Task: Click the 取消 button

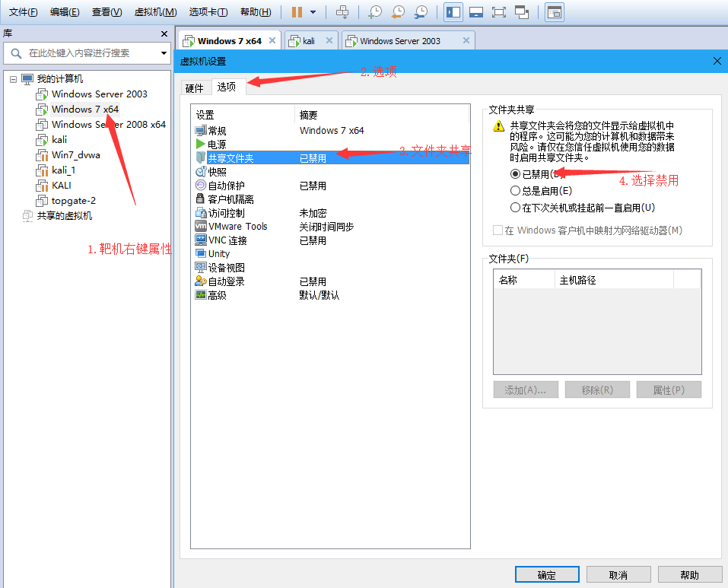Action: pyautogui.click(x=618, y=575)
